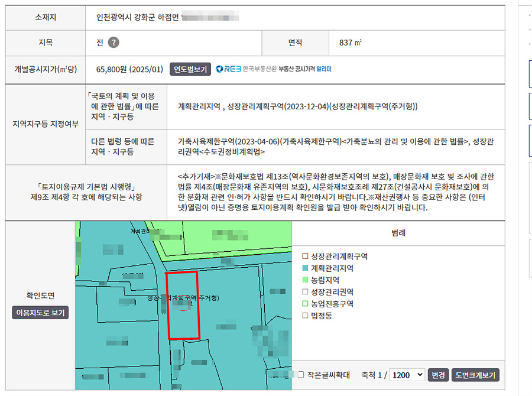Viewport: 532px width, 396px height.
Task: Open the 축척 1200 scale dropdown
Action: (x=407, y=375)
